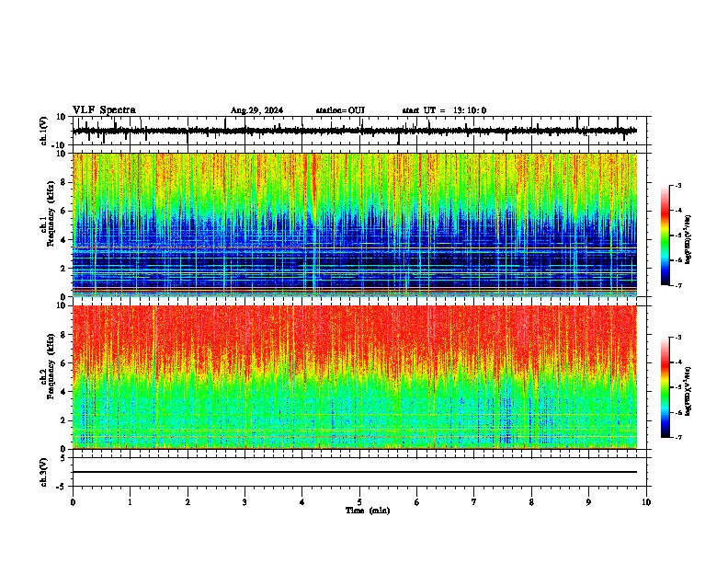Select the "start UT = 13:10:0" text

tap(444, 110)
